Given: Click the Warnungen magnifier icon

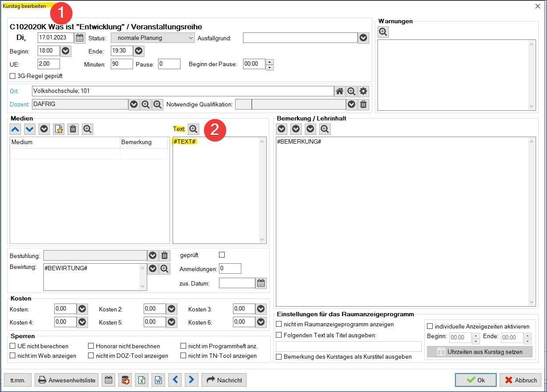Looking at the screenshot, I should tap(383, 32).
